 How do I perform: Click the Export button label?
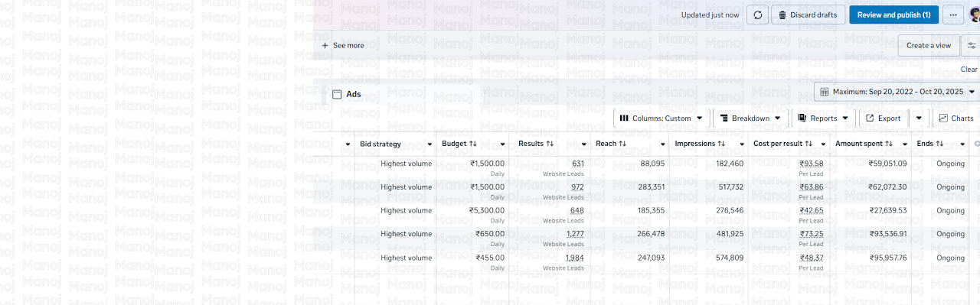(x=889, y=118)
